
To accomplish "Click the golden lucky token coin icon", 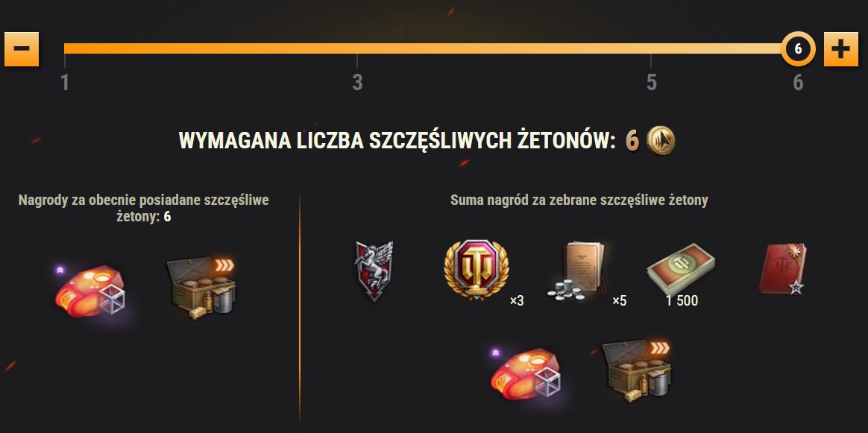I will click(x=661, y=140).
